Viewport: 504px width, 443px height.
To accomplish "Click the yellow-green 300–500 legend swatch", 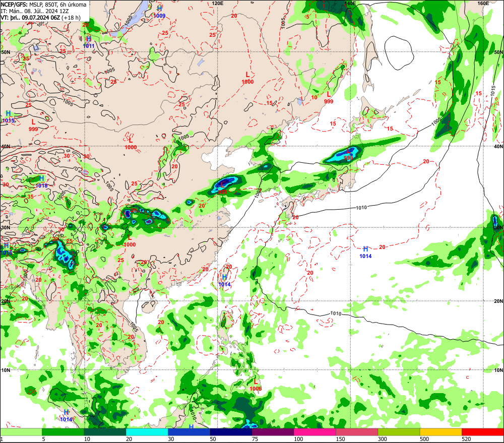I will pos(399,432).
